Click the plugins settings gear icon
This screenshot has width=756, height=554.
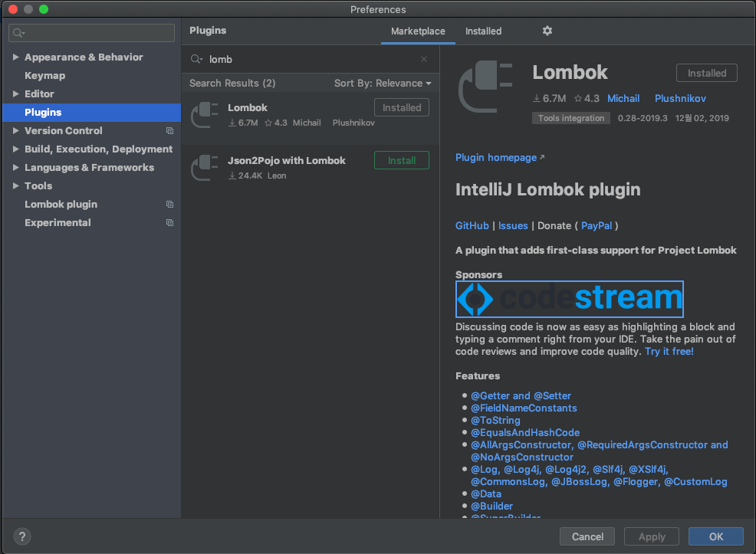point(547,31)
